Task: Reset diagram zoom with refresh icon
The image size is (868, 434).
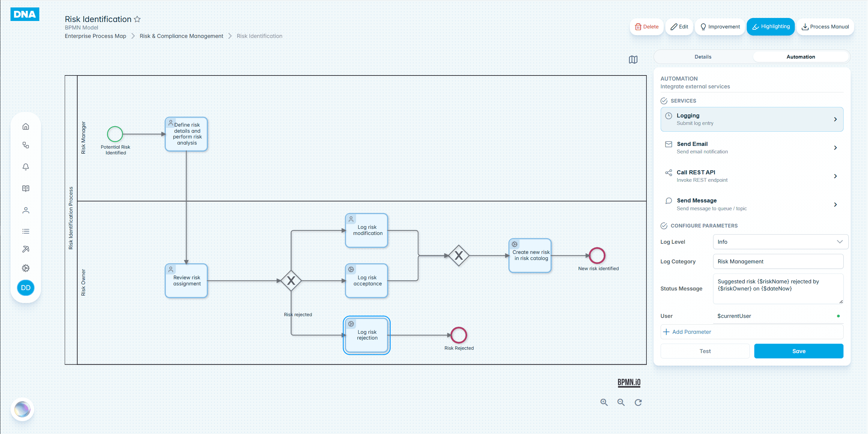Action: (638, 402)
